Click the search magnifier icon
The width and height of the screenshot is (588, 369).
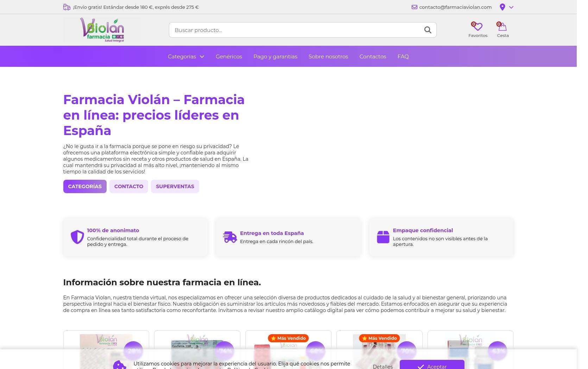428,30
